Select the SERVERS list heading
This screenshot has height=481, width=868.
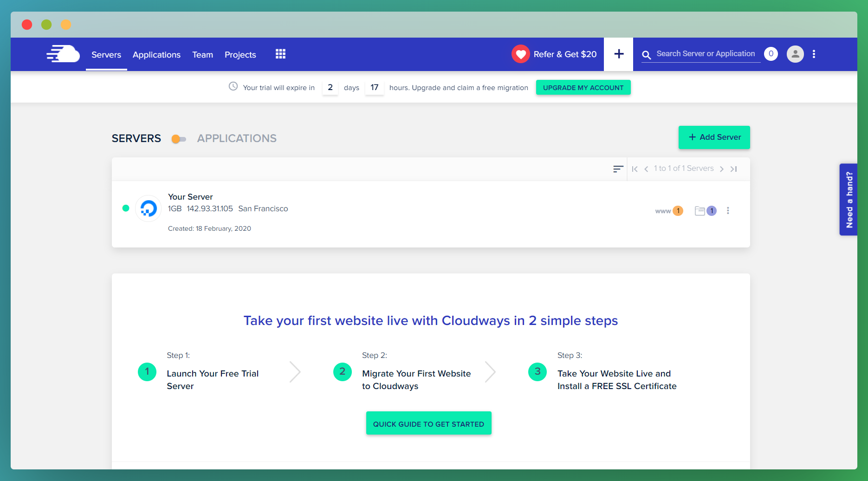point(136,138)
